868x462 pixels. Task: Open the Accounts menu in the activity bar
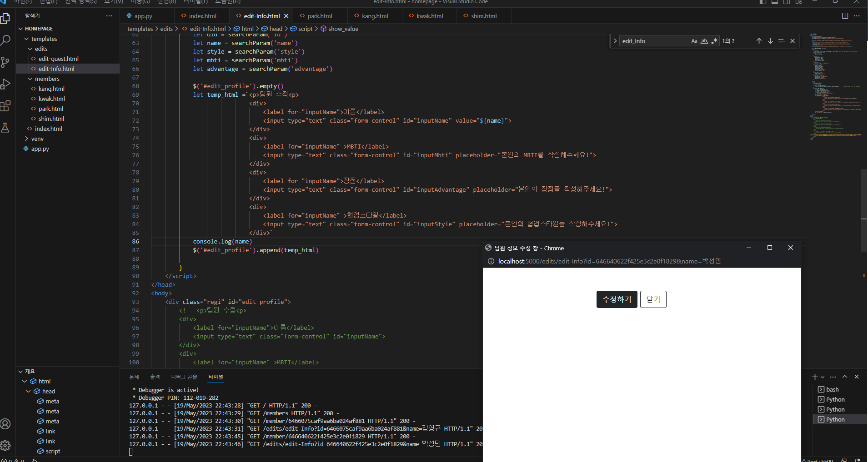[5, 424]
